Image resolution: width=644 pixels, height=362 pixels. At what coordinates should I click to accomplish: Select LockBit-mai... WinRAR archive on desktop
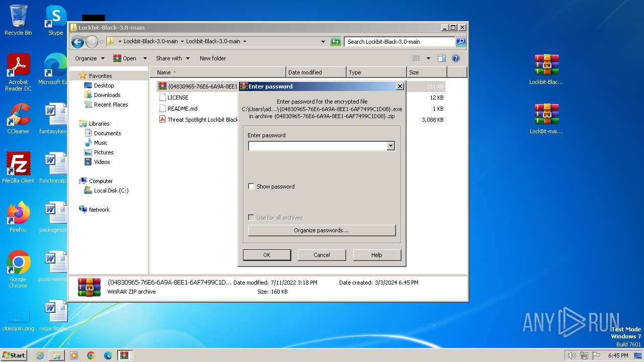pyautogui.click(x=546, y=119)
